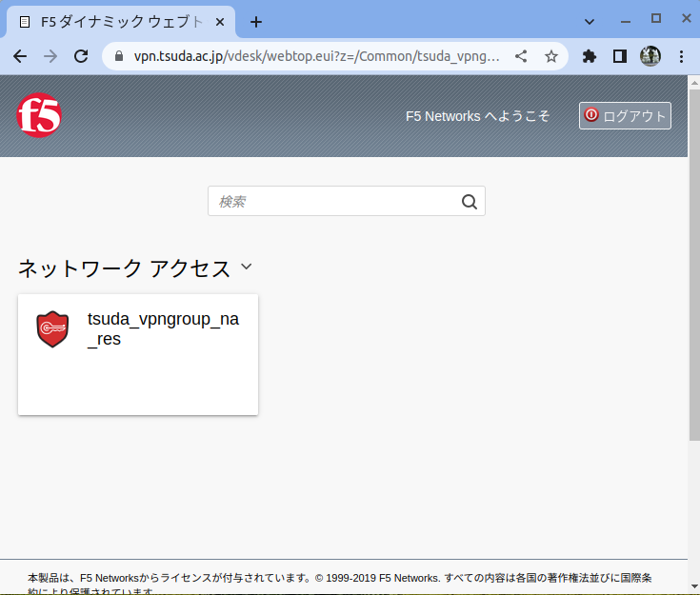This screenshot has width=700, height=595.
Task: Click the 検索 search input field
Action: tap(333, 201)
